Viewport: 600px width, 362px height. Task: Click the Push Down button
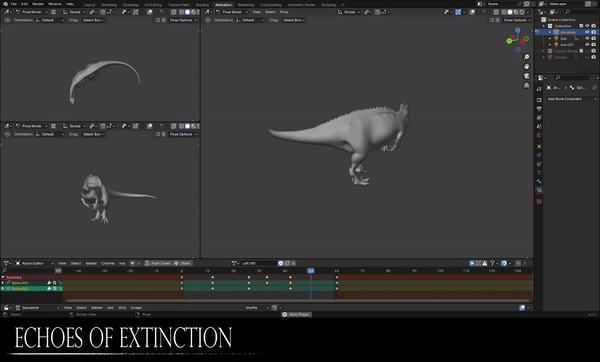(x=158, y=263)
